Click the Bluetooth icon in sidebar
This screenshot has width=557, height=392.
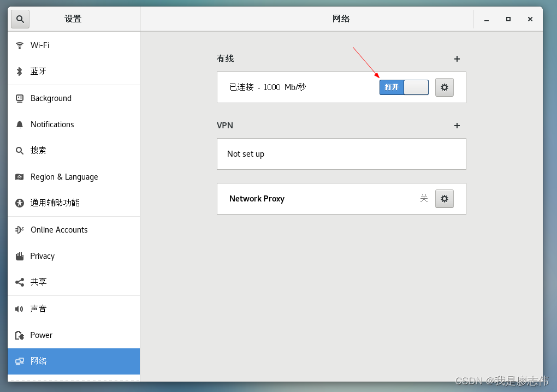[20, 72]
